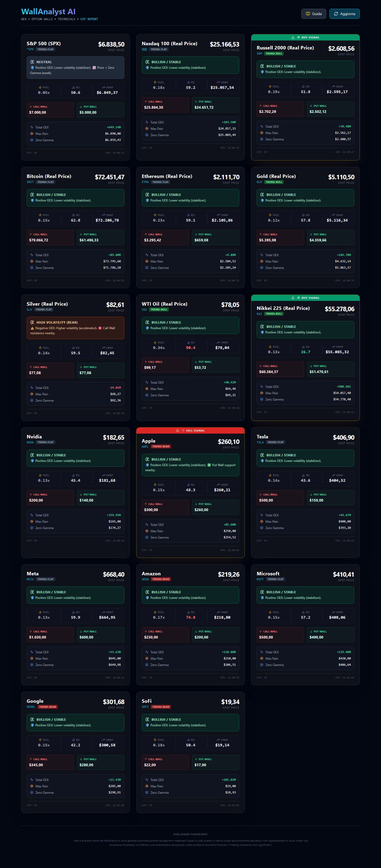Click the brain icon in Nasdaq 100 Bullish box

(147, 62)
